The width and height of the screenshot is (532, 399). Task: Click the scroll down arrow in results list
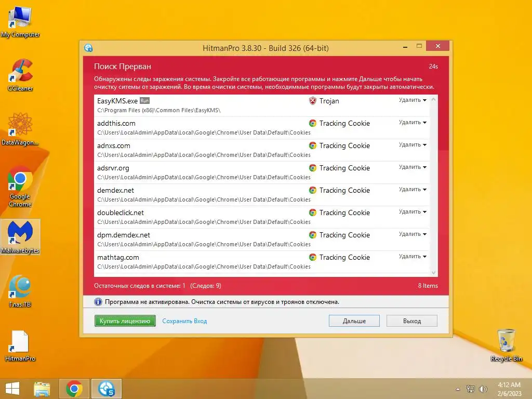[x=433, y=272]
